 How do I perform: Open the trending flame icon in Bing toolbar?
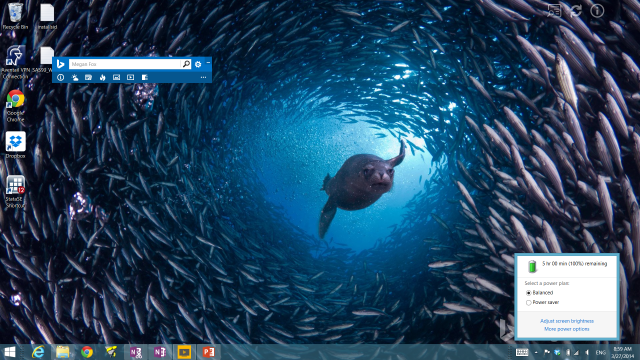(x=102, y=78)
